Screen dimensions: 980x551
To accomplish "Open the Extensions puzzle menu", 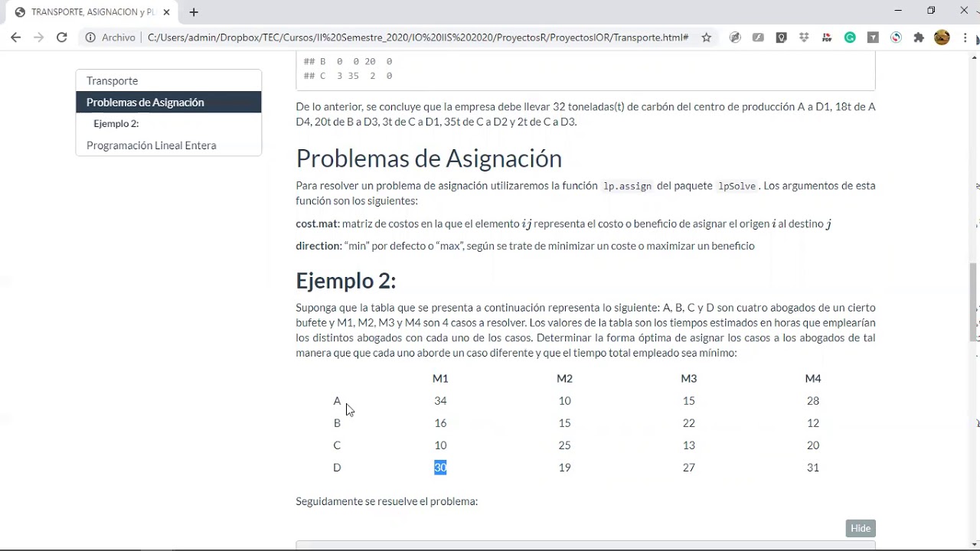I will click(x=919, y=37).
